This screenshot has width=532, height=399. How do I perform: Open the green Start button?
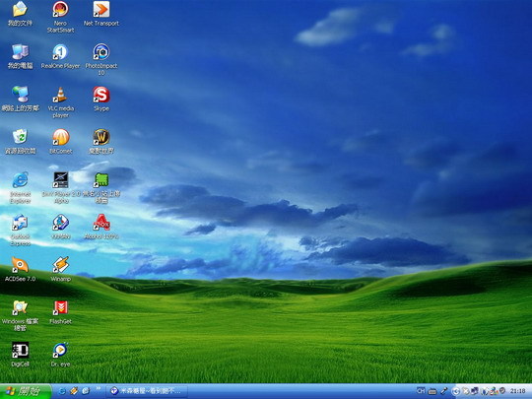[x=26, y=391]
